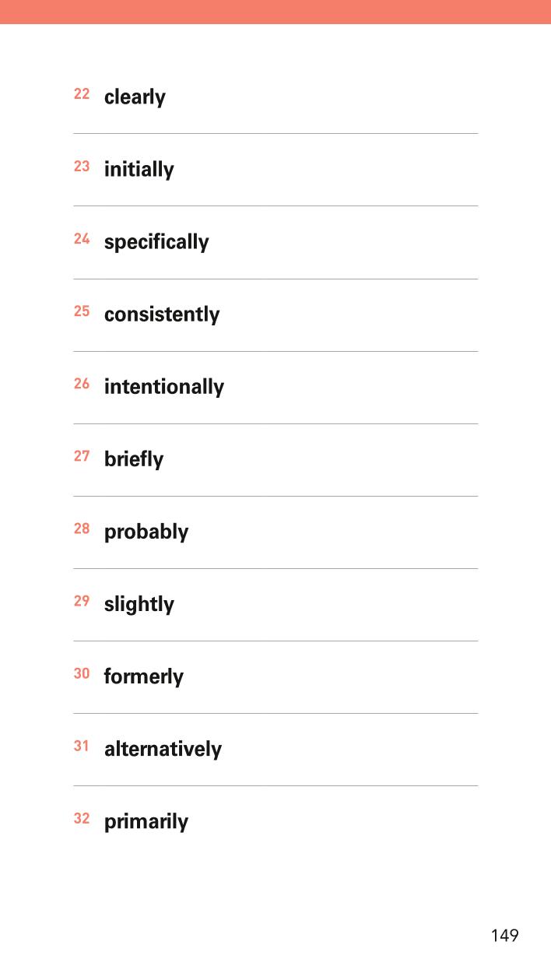Screen dimensions: 551x980
Task: Tap number 30 beside formerly
Action: [x=82, y=673]
